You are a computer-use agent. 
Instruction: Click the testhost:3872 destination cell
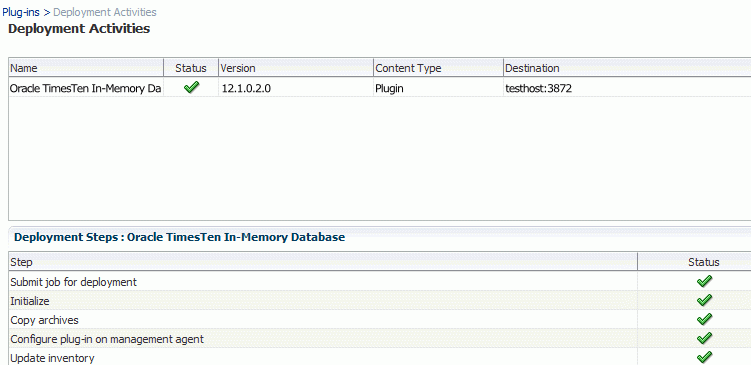pos(539,89)
